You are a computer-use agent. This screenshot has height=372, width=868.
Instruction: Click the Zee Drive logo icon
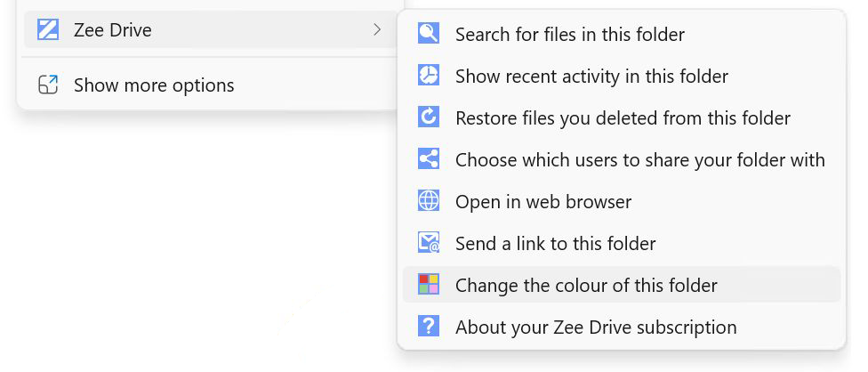coord(48,30)
